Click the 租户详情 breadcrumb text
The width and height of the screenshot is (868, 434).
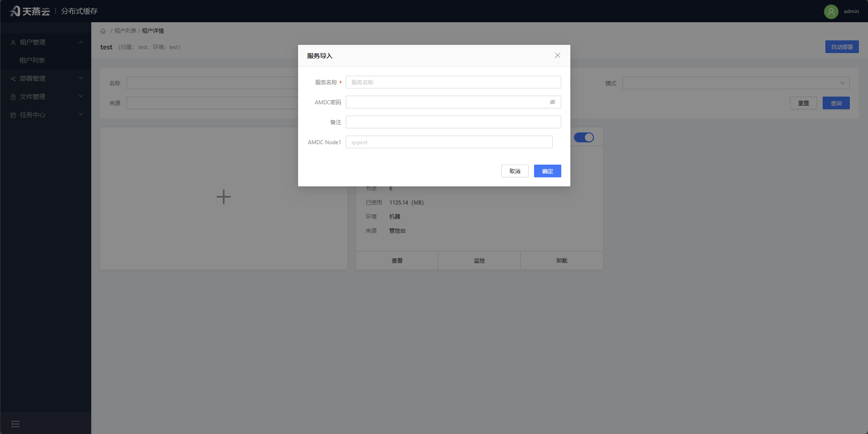153,31
